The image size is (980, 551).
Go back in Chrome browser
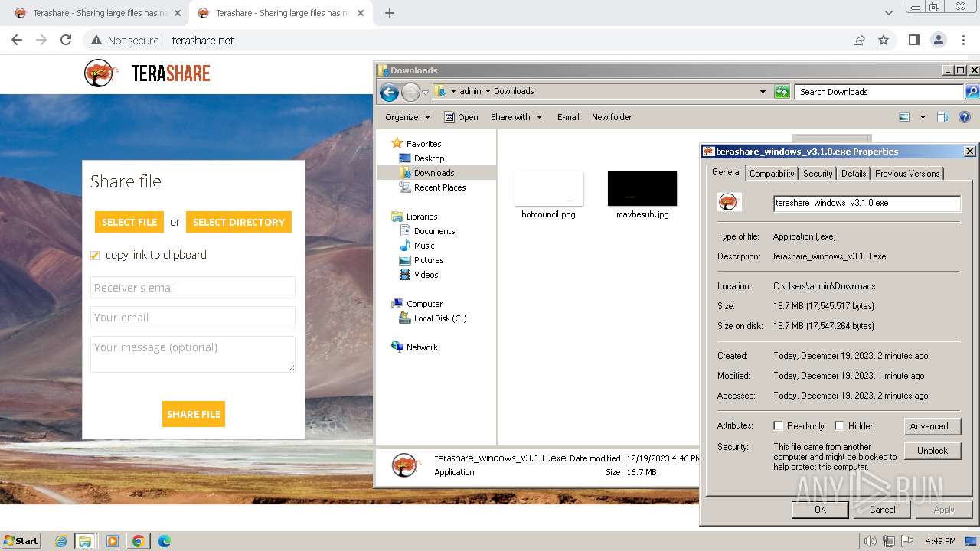point(17,40)
